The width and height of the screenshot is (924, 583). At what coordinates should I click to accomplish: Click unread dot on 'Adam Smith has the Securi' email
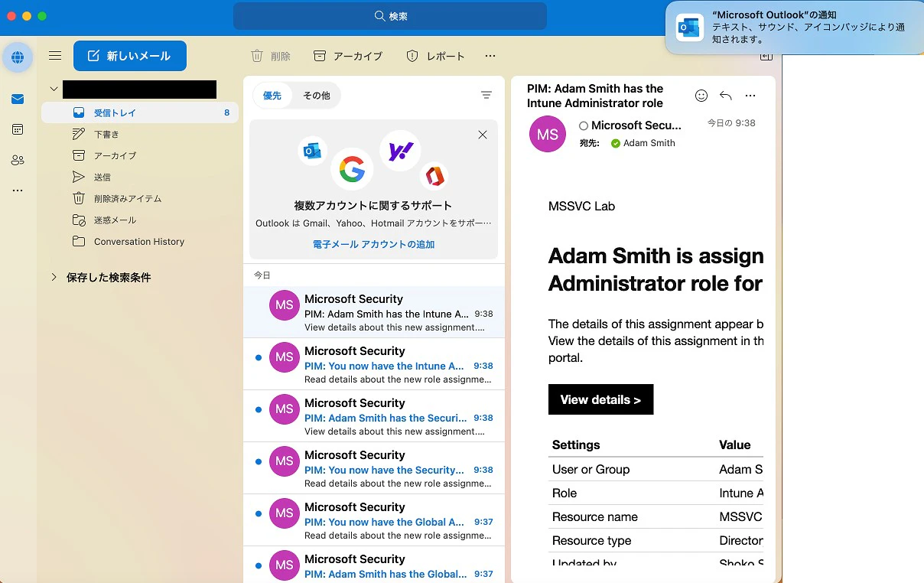[258, 409]
